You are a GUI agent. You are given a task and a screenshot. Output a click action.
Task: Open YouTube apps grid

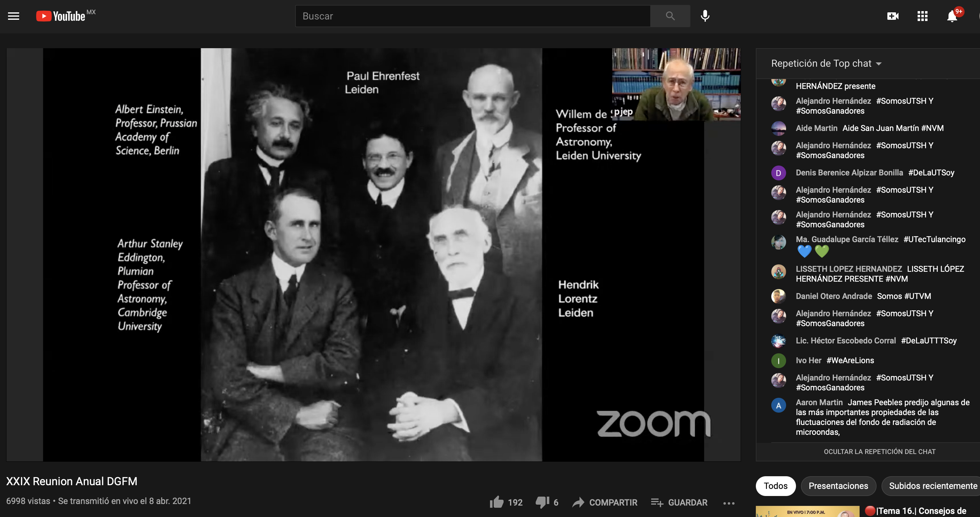tap(922, 16)
